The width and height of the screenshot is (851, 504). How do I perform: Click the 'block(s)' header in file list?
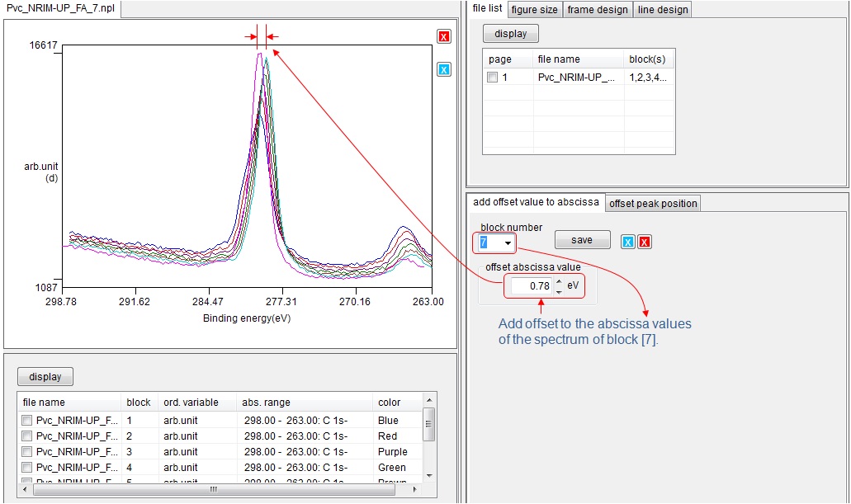pyautogui.click(x=647, y=59)
